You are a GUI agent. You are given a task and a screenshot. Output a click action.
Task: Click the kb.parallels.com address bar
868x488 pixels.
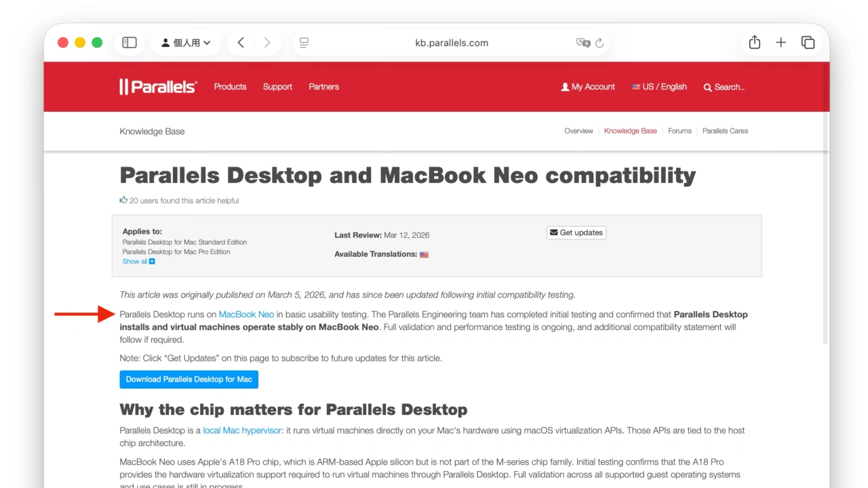pyautogui.click(x=451, y=43)
